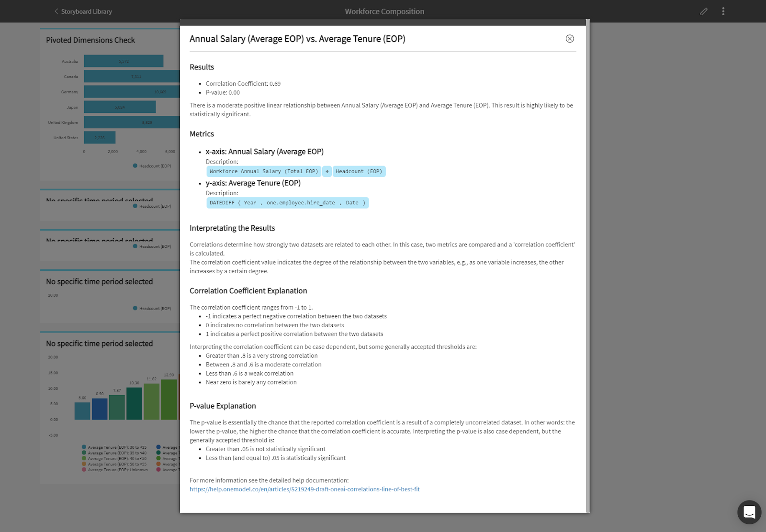
Task: Click the Interpretating the Results heading
Action: click(x=232, y=228)
